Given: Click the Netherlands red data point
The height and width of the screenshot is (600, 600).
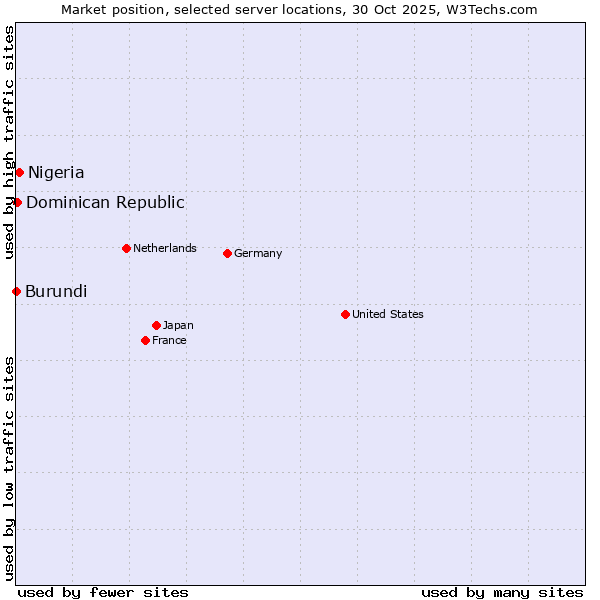Looking at the screenshot, I should [126, 248].
